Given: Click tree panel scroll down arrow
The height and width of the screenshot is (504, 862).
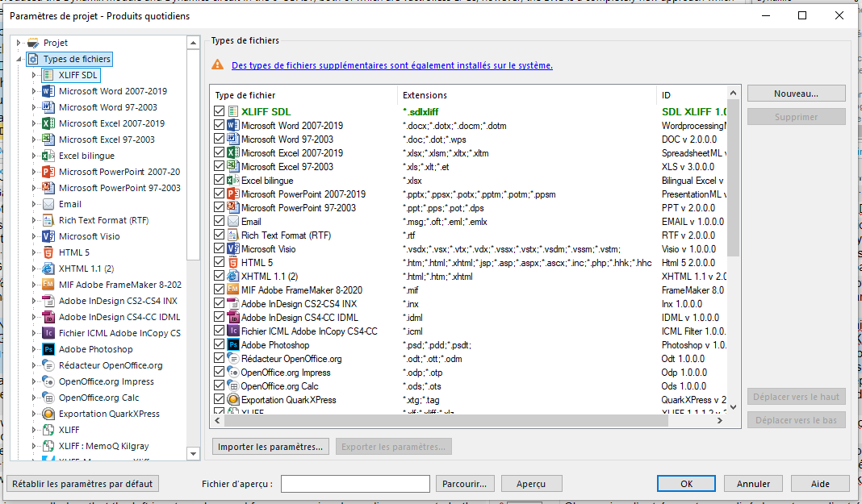Looking at the screenshot, I should pyautogui.click(x=193, y=453).
